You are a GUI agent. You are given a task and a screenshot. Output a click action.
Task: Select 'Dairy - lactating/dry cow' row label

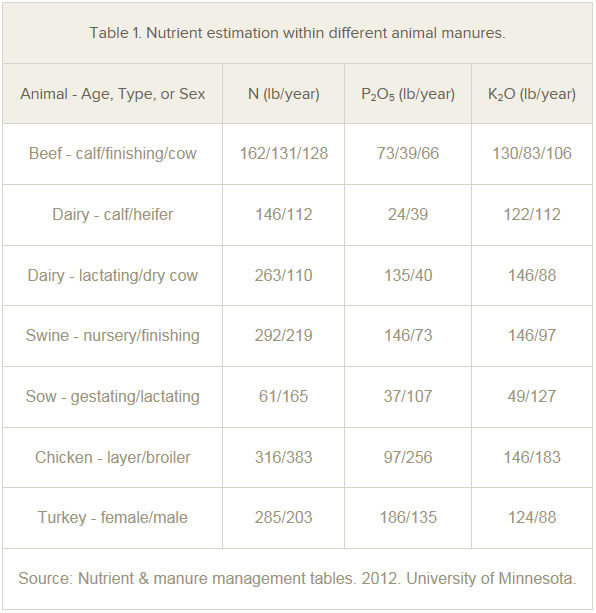pos(113,275)
